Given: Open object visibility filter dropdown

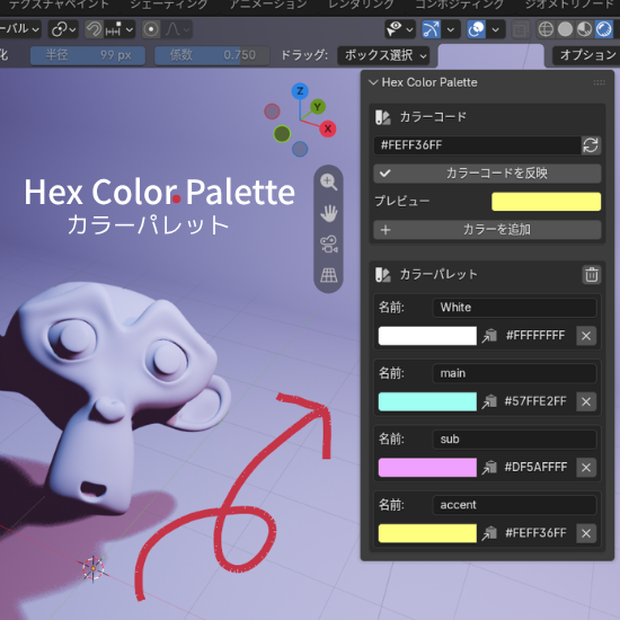Looking at the screenshot, I should tap(400, 29).
